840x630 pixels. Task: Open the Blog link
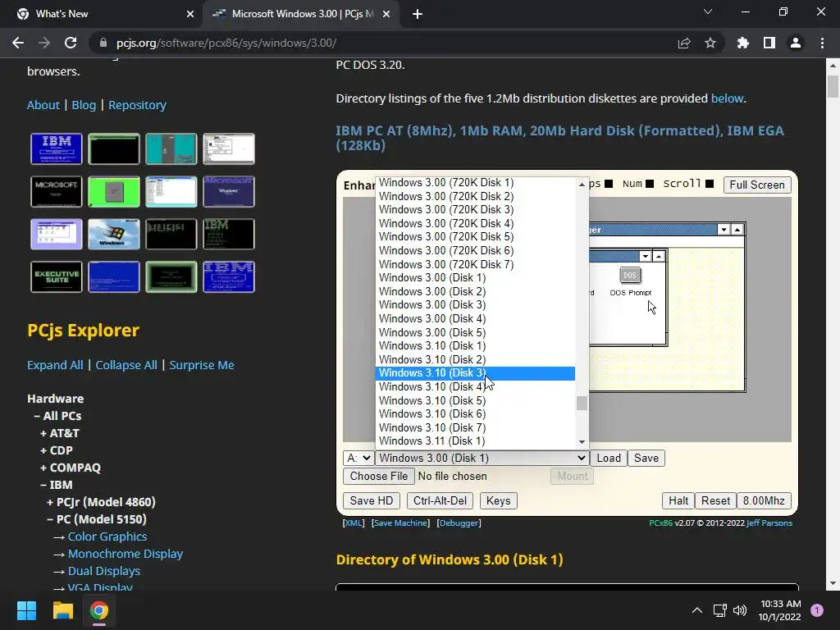84,105
